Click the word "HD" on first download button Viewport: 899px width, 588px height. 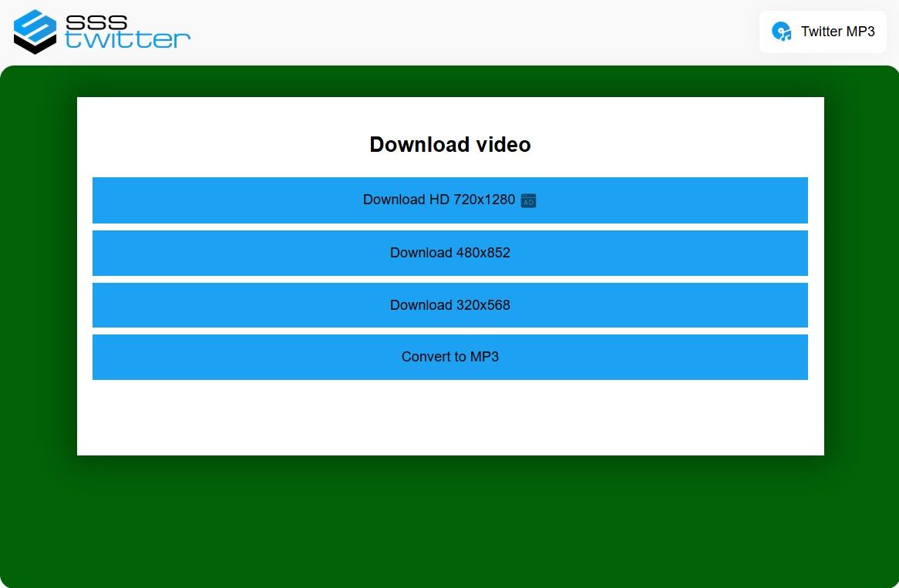click(439, 200)
